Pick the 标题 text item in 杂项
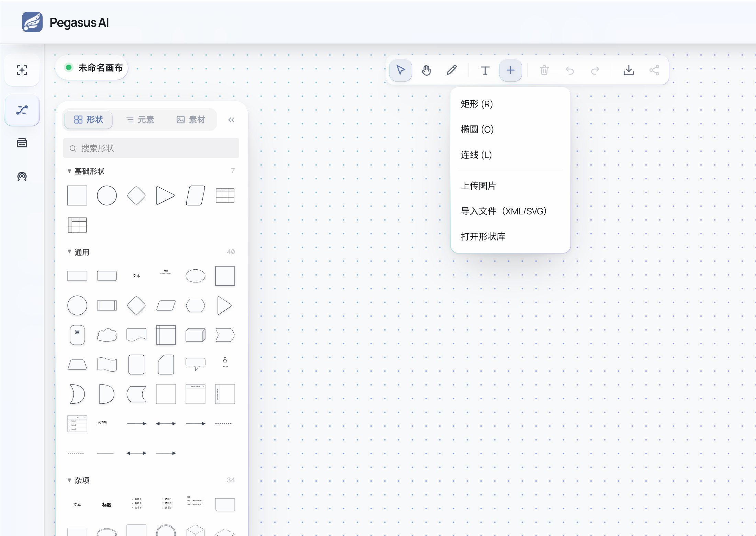 (107, 505)
